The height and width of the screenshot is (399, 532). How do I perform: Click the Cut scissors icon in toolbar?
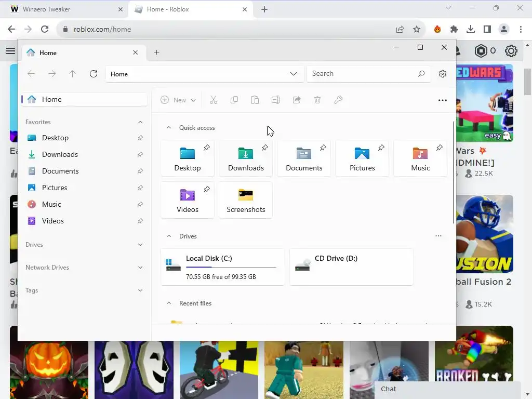[x=214, y=100]
